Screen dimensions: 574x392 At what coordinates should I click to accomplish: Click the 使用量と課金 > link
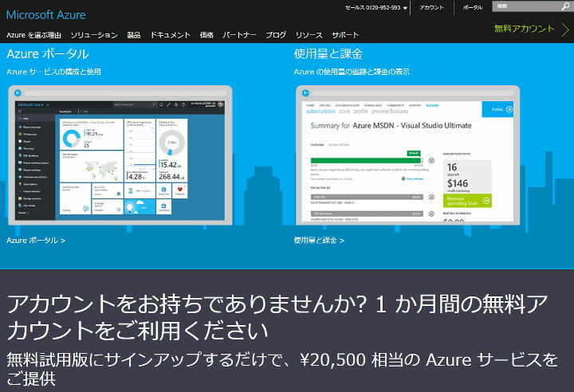319,241
